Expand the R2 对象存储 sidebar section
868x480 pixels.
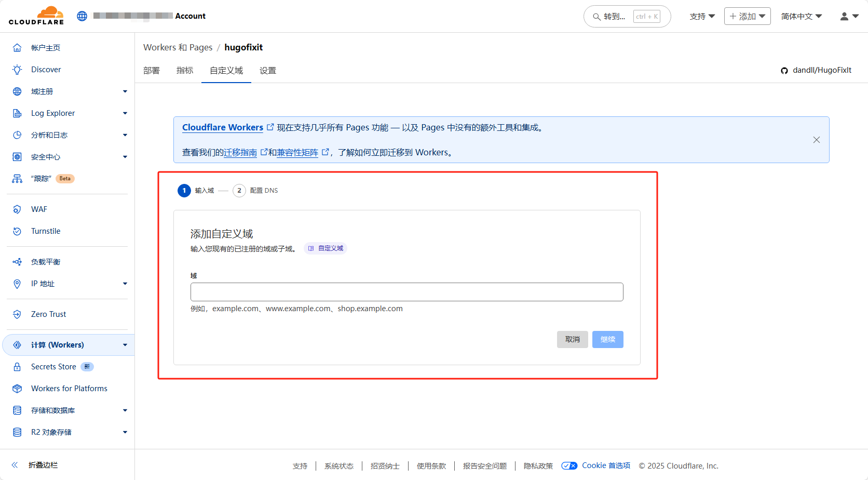125,432
